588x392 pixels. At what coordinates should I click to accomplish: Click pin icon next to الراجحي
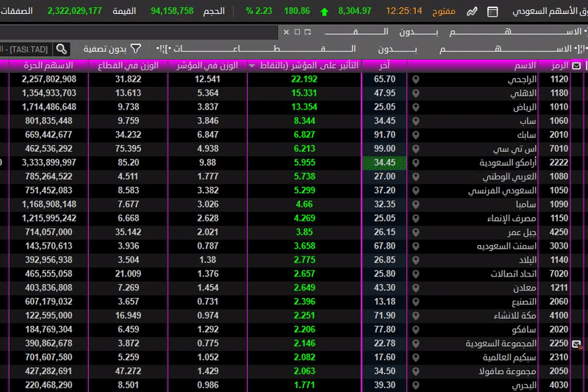[x=416, y=79]
